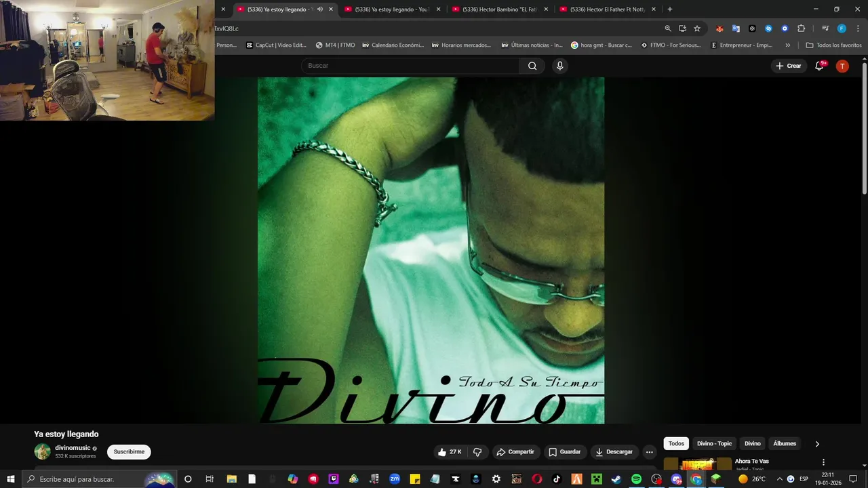
Task: Show hidden bookmarks with double chevron
Action: 787,45
